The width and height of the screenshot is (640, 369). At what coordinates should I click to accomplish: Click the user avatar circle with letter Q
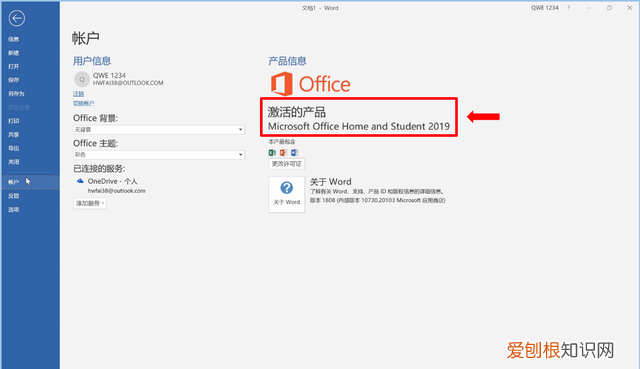pos(82,79)
